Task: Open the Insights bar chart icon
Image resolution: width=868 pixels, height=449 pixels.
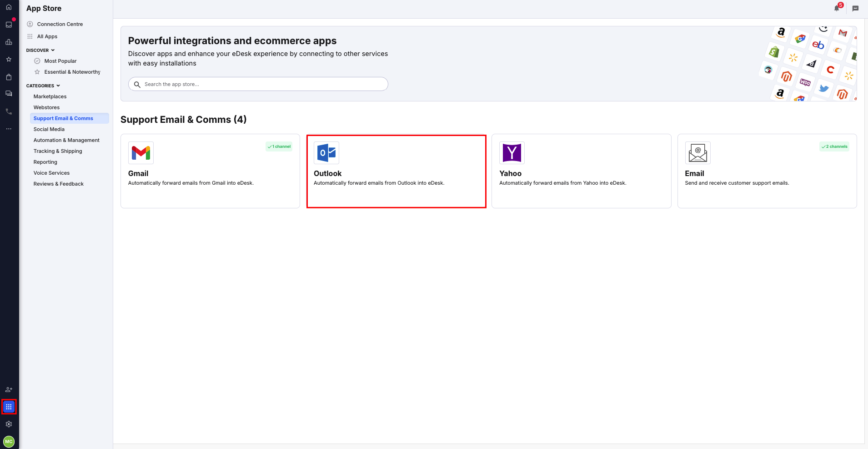Action: pos(9,42)
